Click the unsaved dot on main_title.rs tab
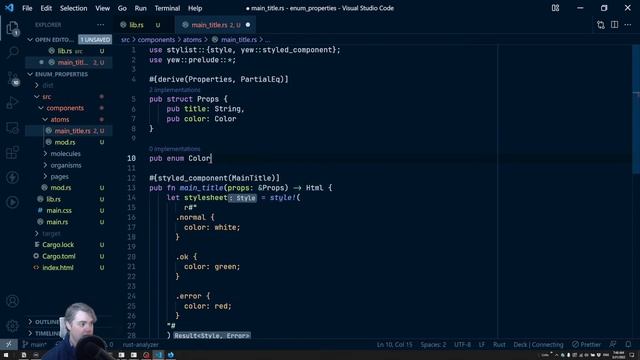640x360 pixels. coord(248,25)
